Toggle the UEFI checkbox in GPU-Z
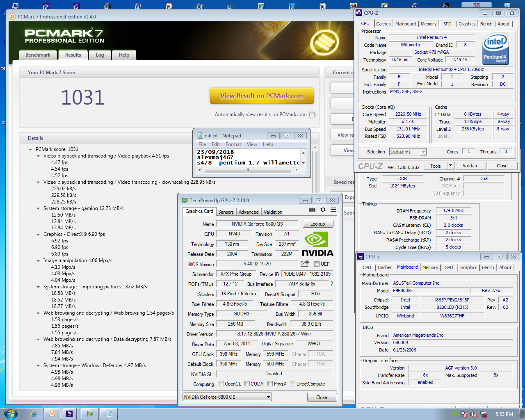Image resolution: width=525 pixels, height=420 pixels. pos(317,264)
